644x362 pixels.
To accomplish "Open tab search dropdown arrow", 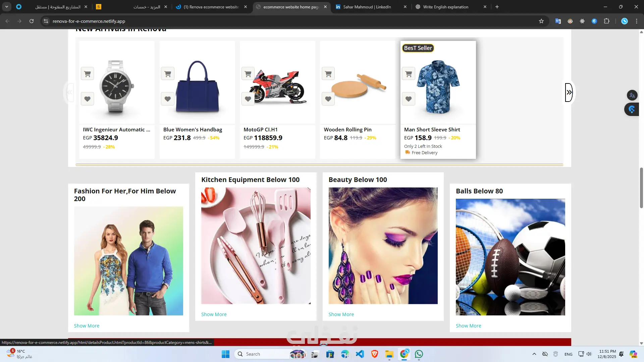I will (x=7, y=7).
